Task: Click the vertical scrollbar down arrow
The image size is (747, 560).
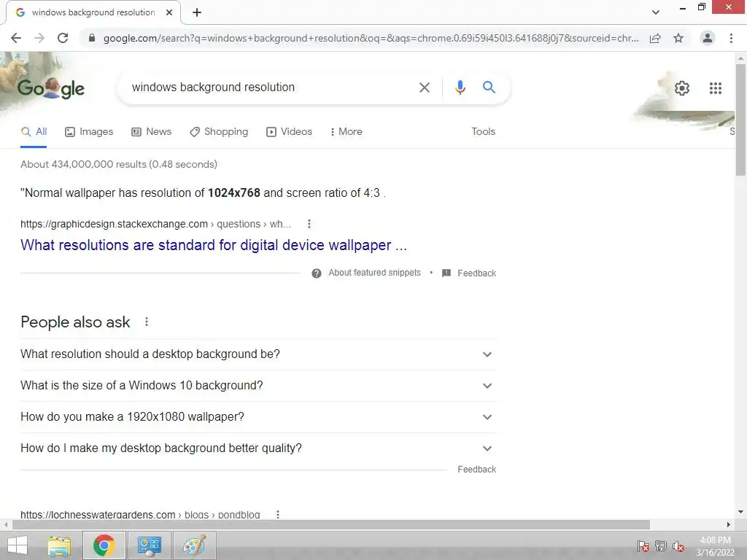Action: click(740, 513)
